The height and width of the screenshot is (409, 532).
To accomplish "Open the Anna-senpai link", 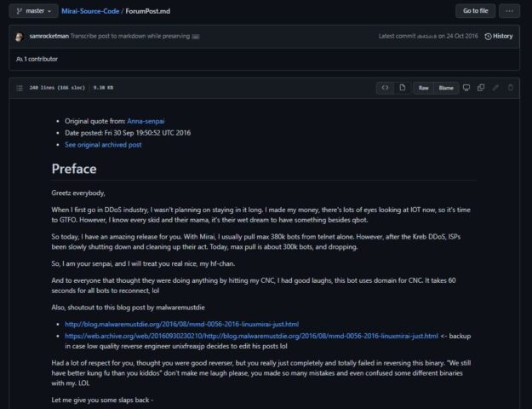I will click(x=146, y=121).
